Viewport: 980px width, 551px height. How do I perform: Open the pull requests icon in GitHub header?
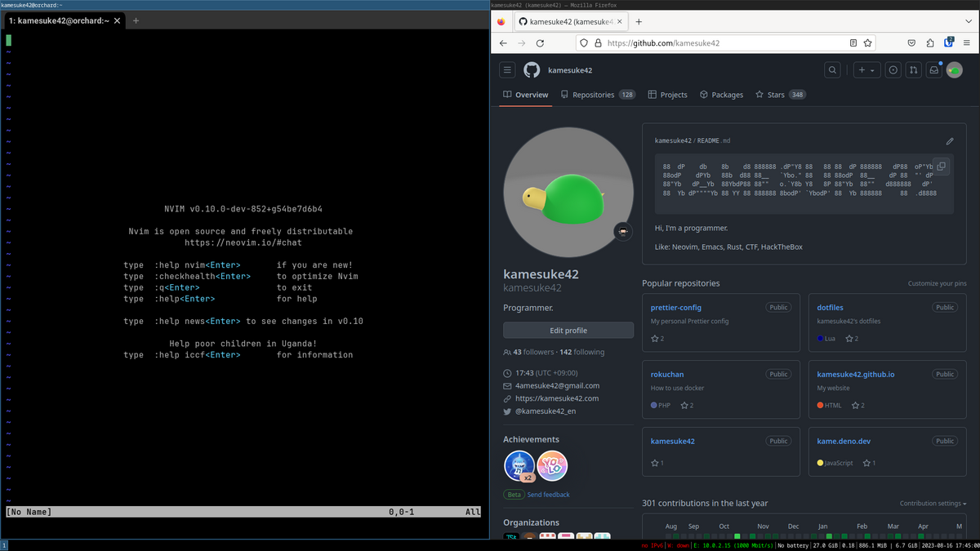click(x=914, y=70)
